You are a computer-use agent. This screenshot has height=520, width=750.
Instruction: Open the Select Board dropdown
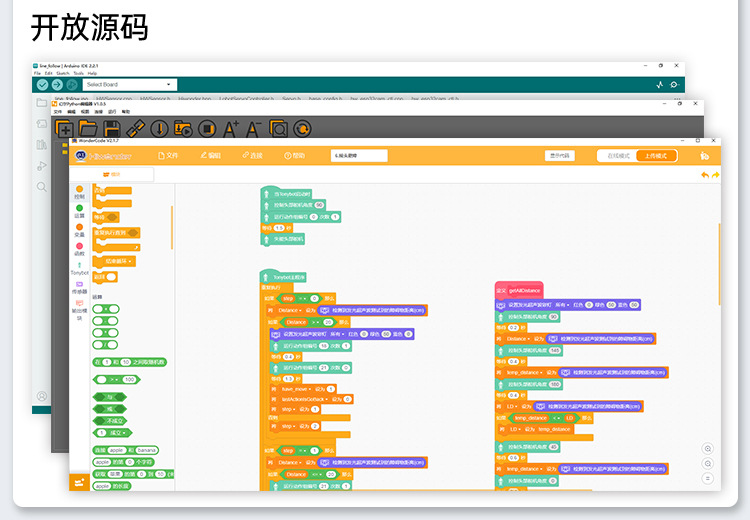[130, 85]
